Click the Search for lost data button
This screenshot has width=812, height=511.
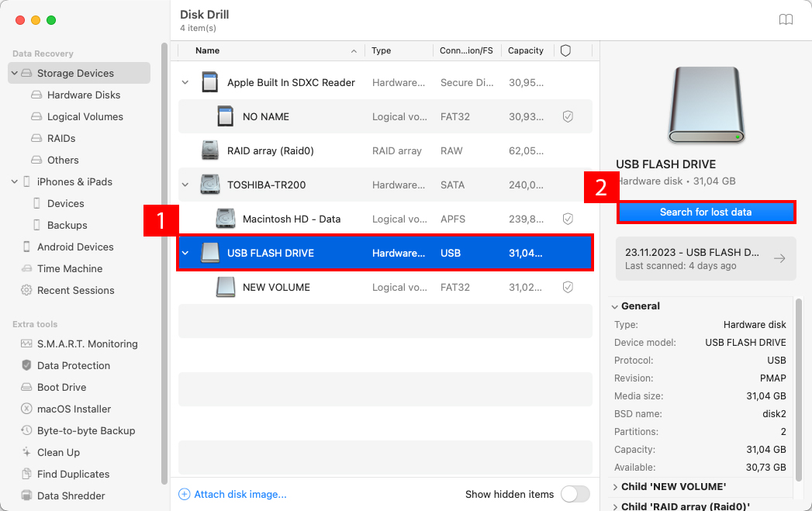pyautogui.click(x=706, y=212)
